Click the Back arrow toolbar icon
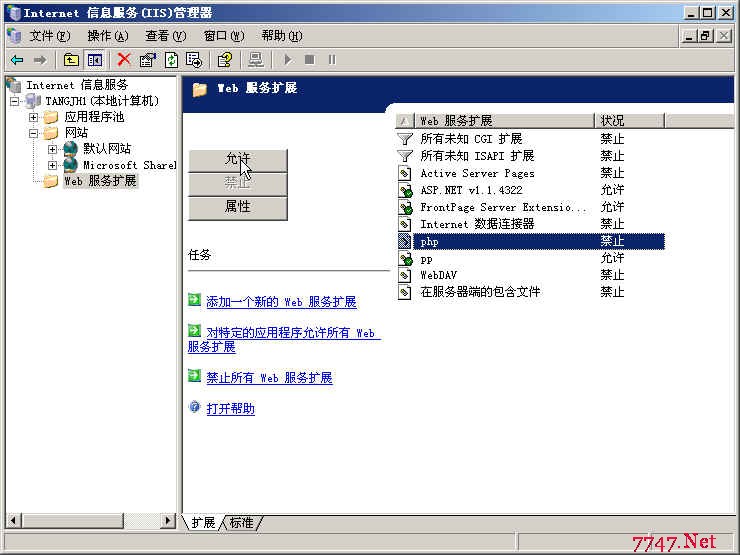The width and height of the screenshot is (740, 555). (x=17, y=60)
